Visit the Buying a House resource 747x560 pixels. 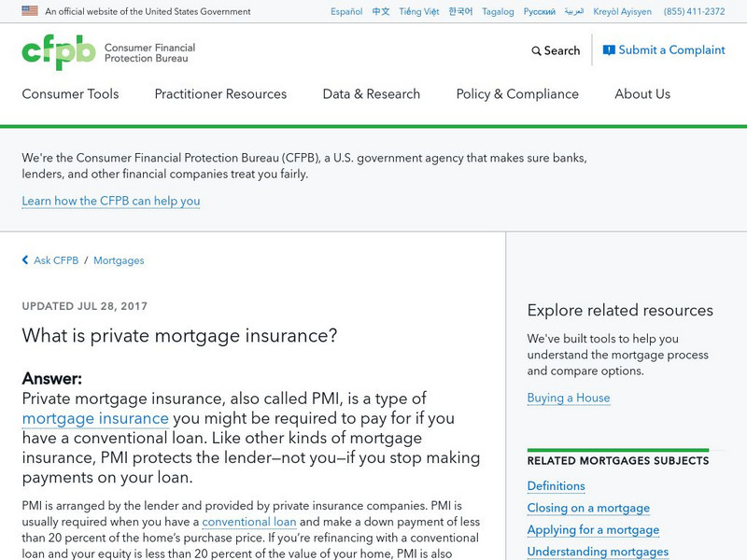569,398
